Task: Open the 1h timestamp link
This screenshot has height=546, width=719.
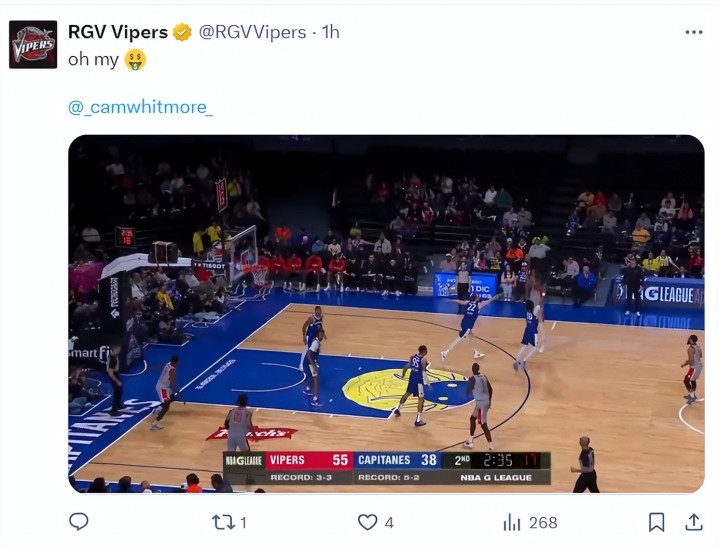Action: (x=330, y=32)
